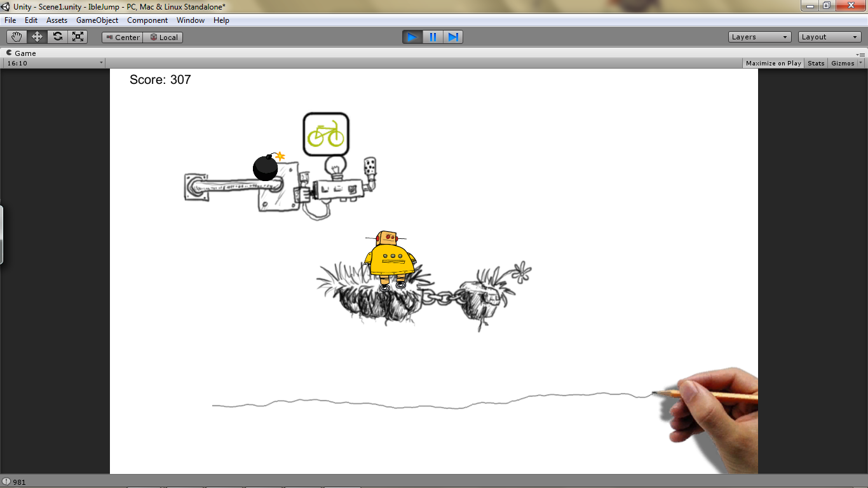Viewport: 868px width, 488px height.
Task: Step one frame forward
Action: pyautogui.click(x=453, y=37)
